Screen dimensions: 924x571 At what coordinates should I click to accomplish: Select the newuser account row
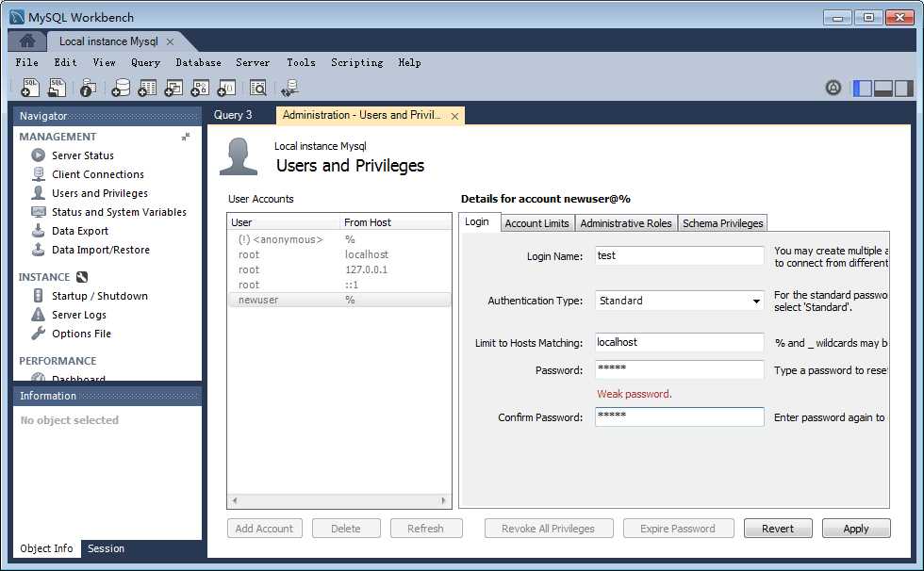339,301
